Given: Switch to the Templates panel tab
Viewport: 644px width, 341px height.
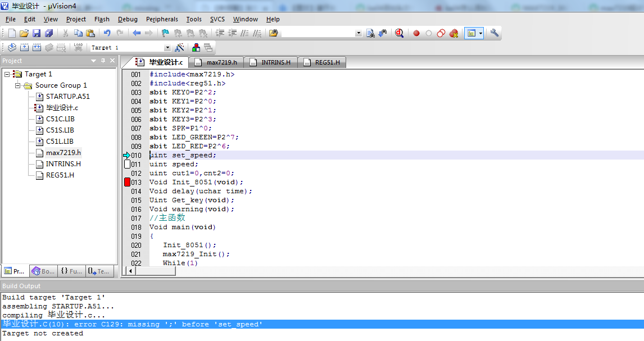Looking at the screenshot, I should click(99, 271).
